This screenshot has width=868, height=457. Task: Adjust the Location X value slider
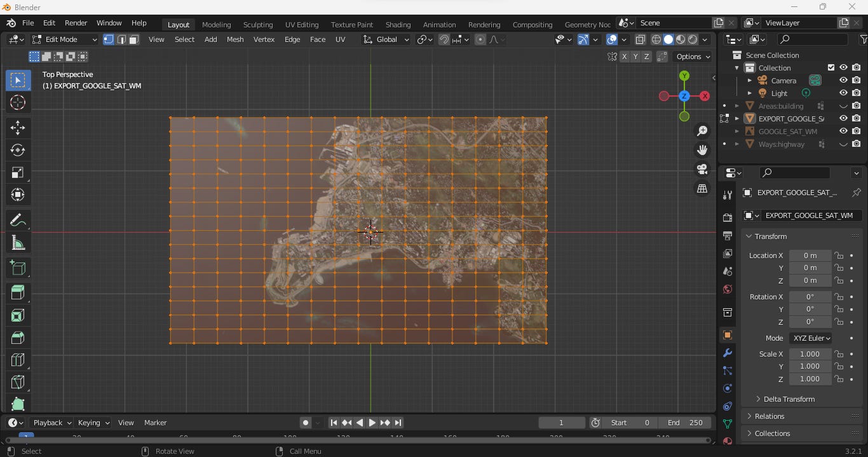click(x=810, y=255)
